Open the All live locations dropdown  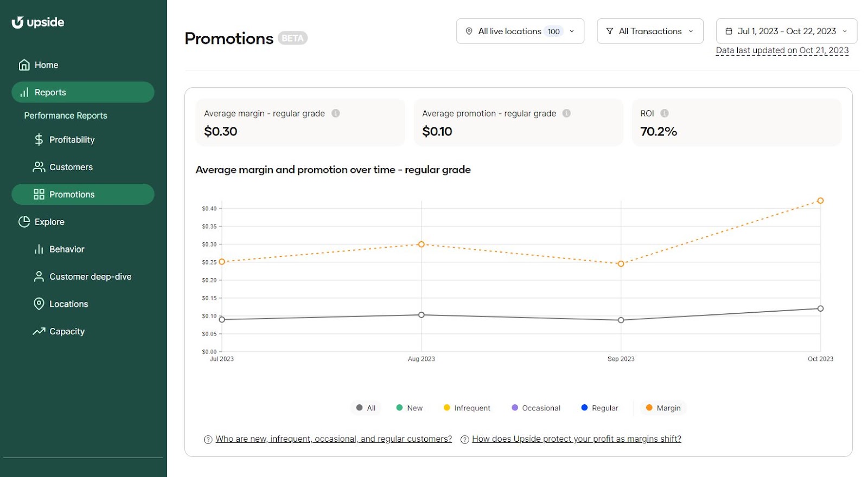520,31
